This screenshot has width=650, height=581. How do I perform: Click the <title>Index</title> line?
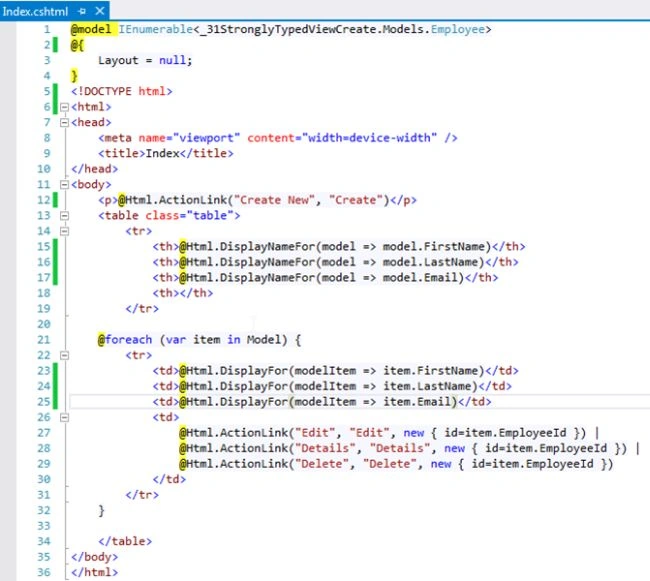point(166,154)
